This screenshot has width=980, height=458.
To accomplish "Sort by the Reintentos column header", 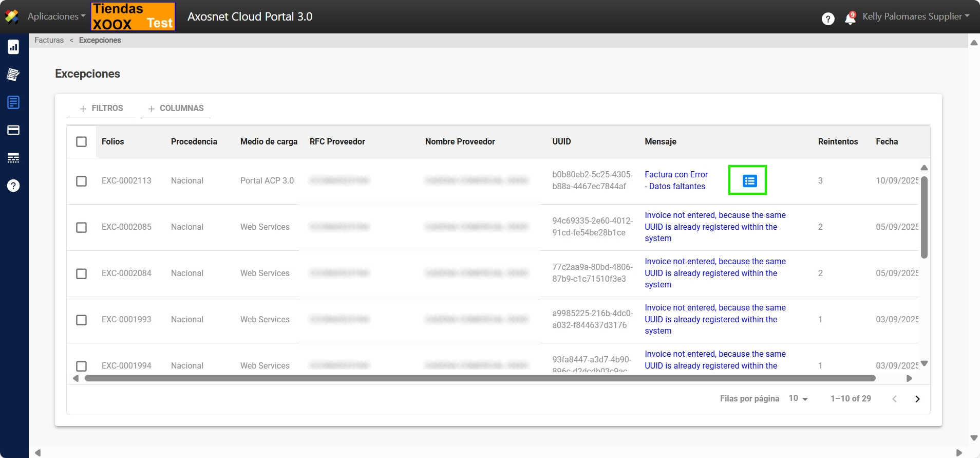I will click(x=838, y=141).
